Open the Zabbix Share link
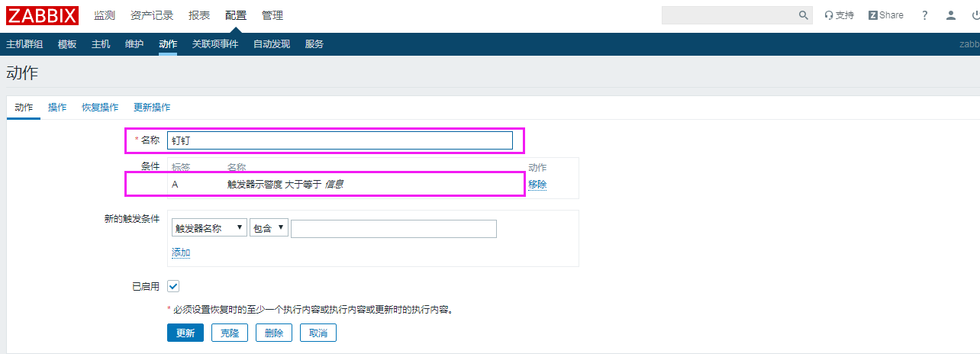The width and height of the screenshot is (980, 354). pos(886,15)
